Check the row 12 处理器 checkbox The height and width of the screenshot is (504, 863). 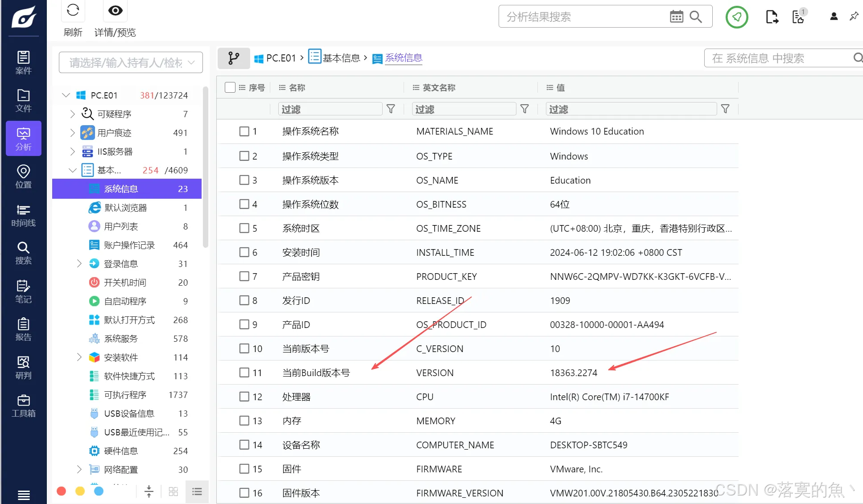[x=244, y=397]
